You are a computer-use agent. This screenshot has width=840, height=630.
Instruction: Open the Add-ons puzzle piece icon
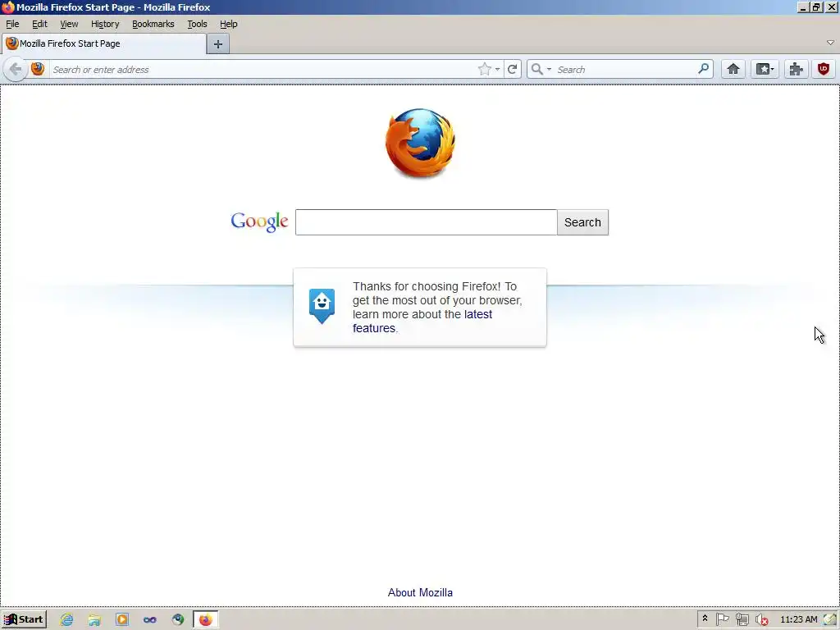pos(796,69)
